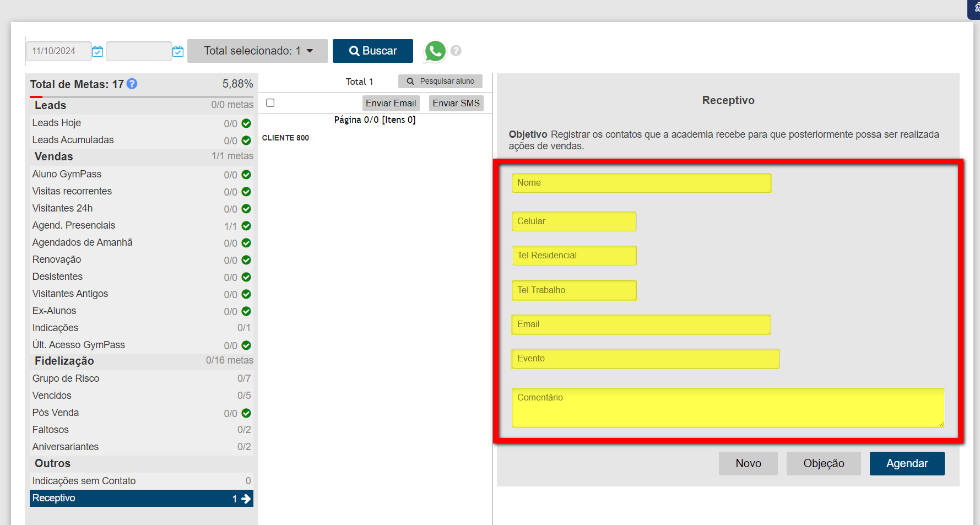Image resolution: width=980 pixels, height=525 pixels.
Task: Click the gray help icon beside WhatsApp
Action: coord(456,51)
